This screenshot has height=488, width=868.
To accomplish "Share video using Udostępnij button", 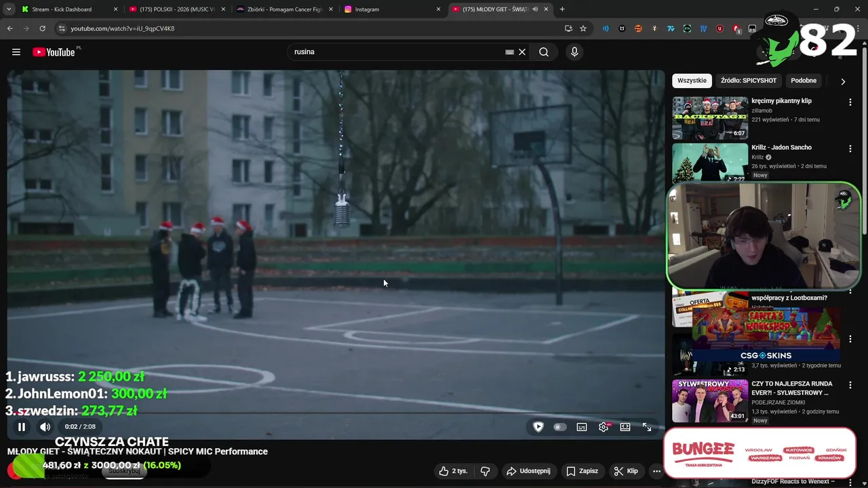I will tap(528, 471).
